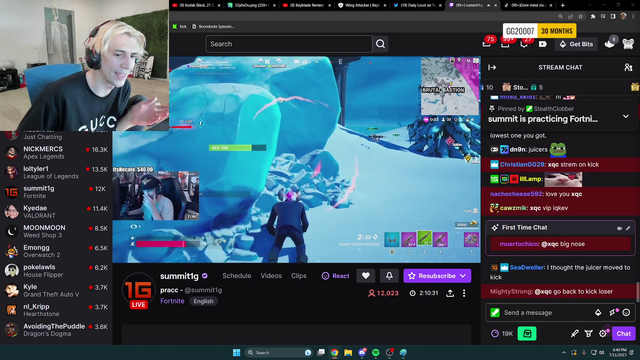The width and height of the screenshot is (640, 360).
Task: Open loltyler1's channel in the sidebar
Action: pos(56,172)
